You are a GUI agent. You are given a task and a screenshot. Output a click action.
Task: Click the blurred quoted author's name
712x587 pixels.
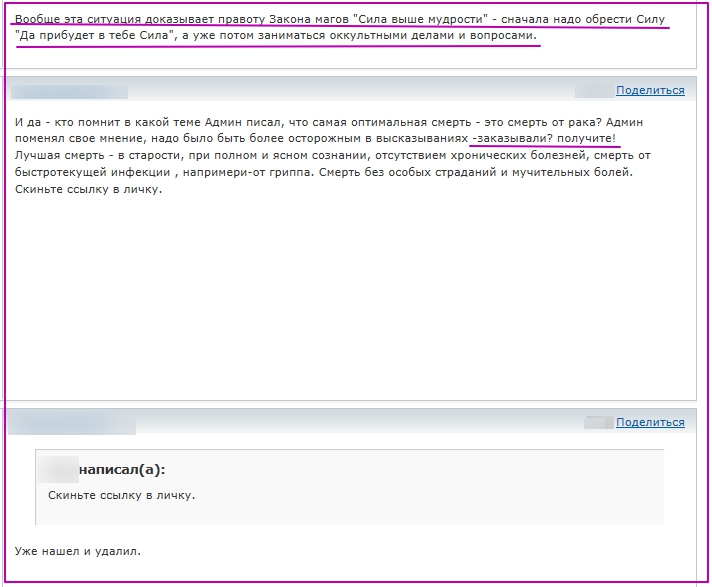tap(62, 469)
